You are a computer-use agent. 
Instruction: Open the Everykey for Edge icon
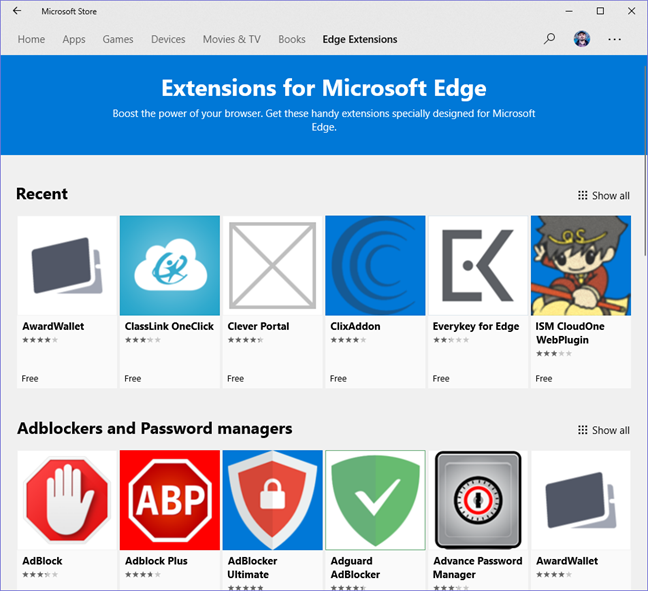(x=478, y=265)
